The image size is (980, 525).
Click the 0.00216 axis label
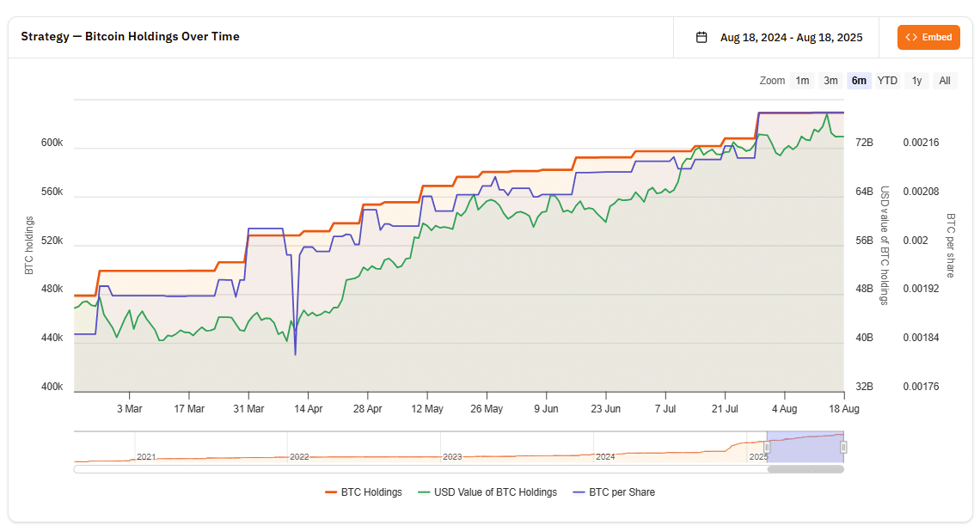click(x=921, y=143)
